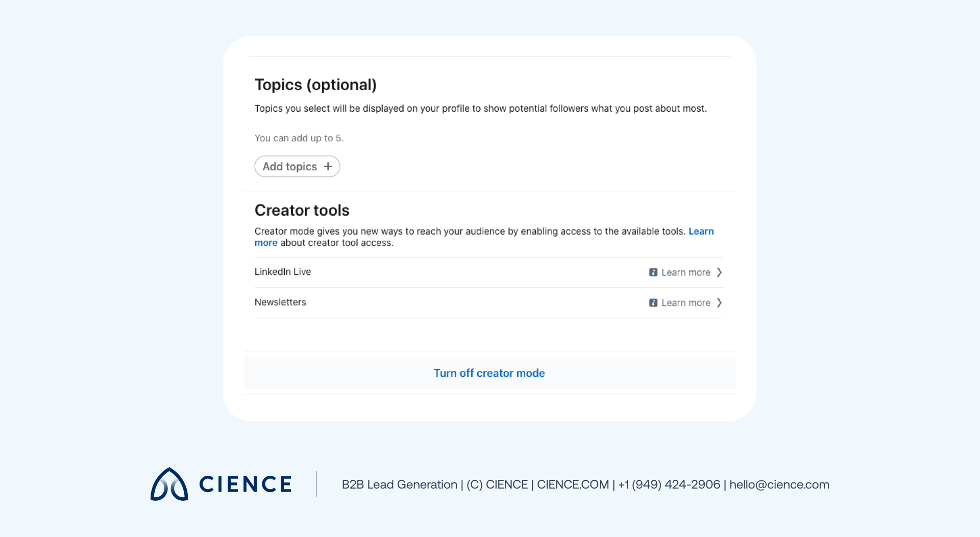
Task: Open Learn more for Newsletters
Action: tap(685, 303)
